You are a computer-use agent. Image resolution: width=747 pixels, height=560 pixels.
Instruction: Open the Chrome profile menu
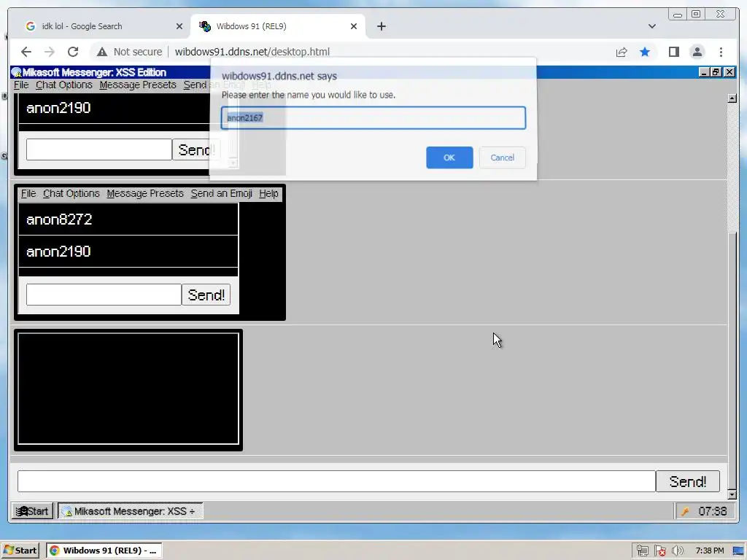[x=697, y=52]
